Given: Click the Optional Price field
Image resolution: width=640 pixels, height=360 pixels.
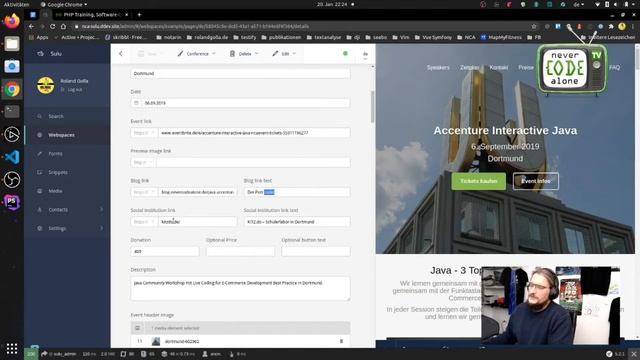Looking at the screenshot, I should [240, 251].
